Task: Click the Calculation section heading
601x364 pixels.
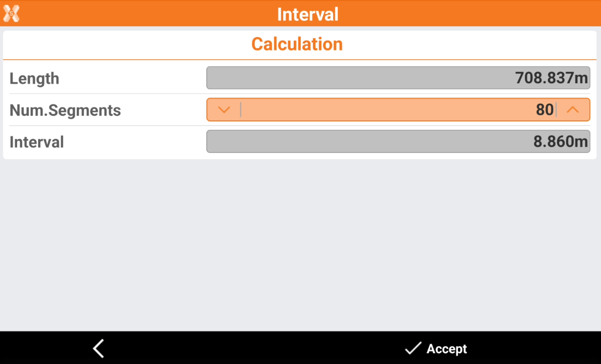Action: [297, 44]
